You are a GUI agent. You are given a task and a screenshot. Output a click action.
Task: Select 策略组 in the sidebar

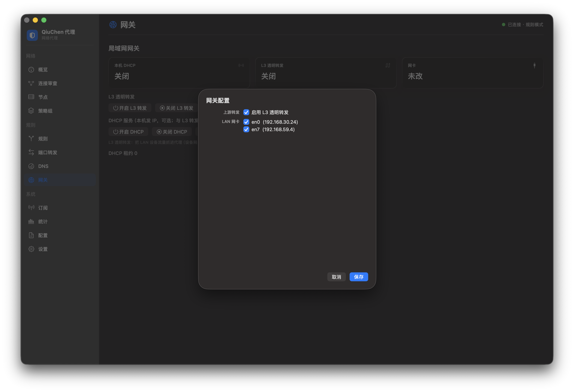[60, 111]
